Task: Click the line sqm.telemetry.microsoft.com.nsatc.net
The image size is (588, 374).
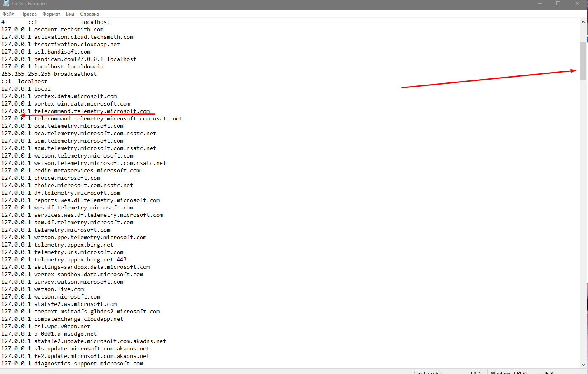Action: (79, 148)
